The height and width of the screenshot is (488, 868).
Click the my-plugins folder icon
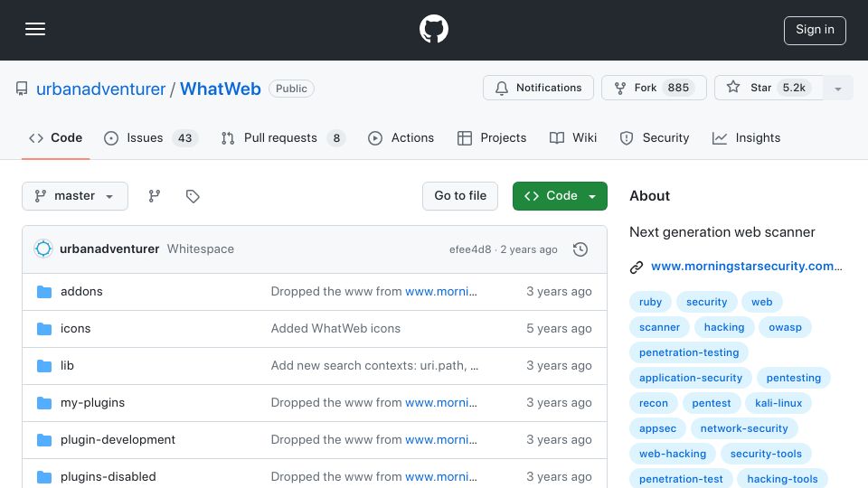pos(43,403)
